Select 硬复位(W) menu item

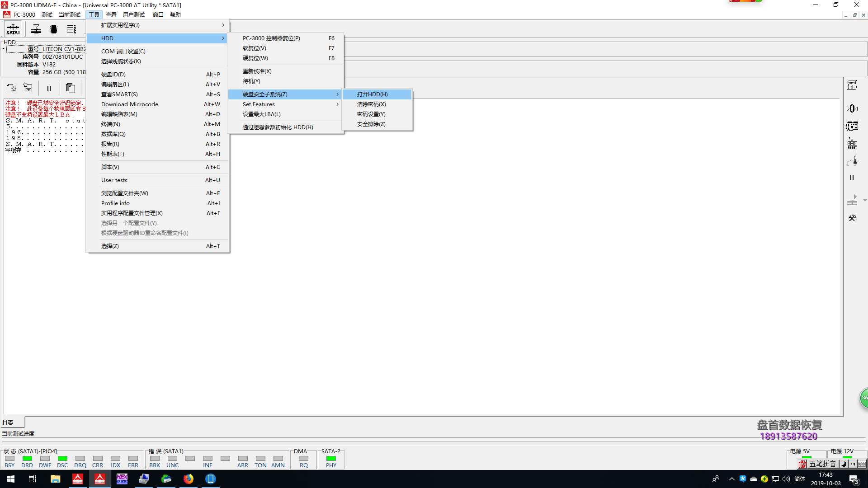285,58
